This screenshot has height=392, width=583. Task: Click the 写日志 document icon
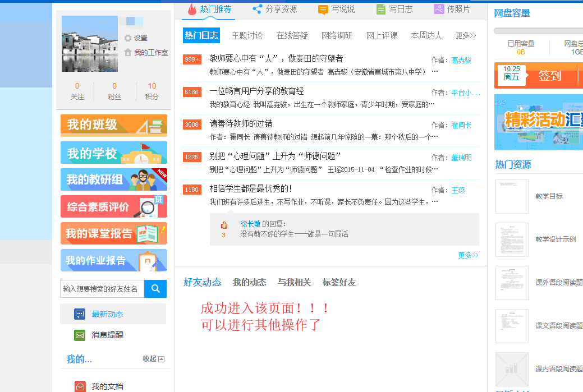coord(381,10)
